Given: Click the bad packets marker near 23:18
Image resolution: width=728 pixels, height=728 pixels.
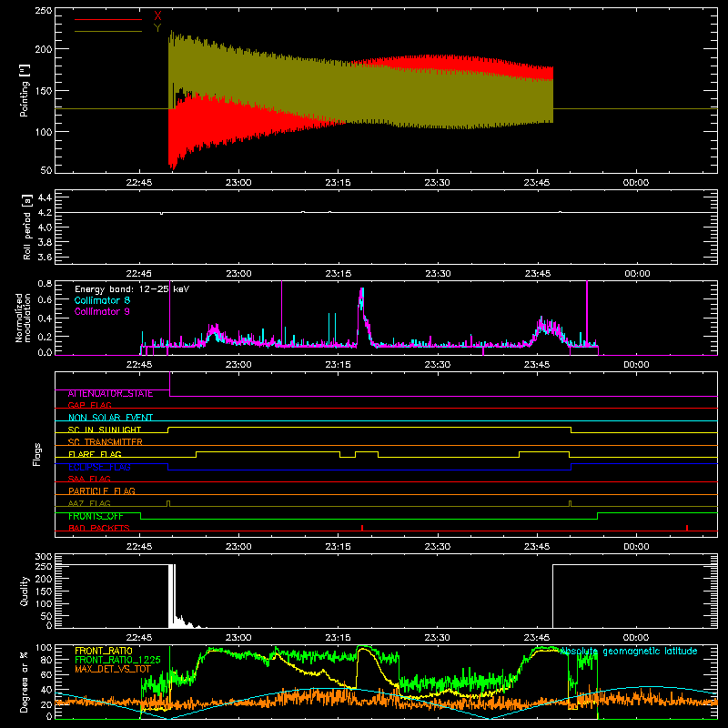Looking at the screenshot, I should point(361,528).
